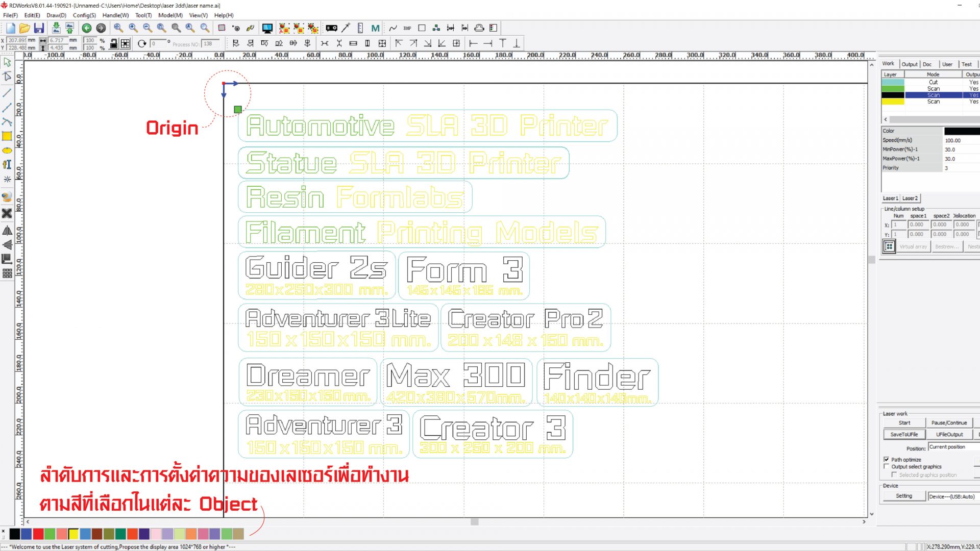Open a file with the folder icon
This screenshot has height=551, width=980.
pos(24,28)
